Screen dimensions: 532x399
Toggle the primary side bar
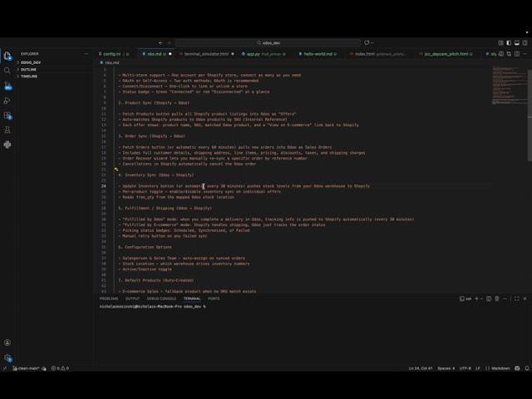pyautogui.click(x=509, y=42)
